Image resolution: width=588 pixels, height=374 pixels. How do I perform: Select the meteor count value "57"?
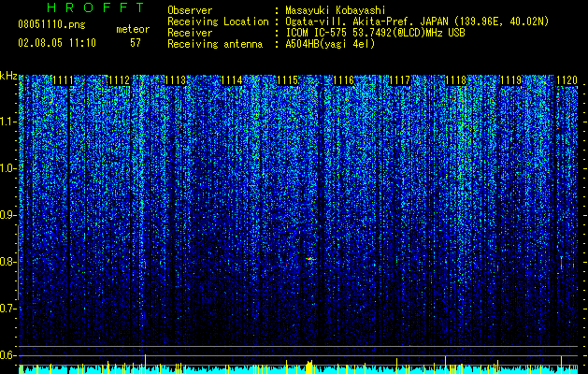pos(136,43)
